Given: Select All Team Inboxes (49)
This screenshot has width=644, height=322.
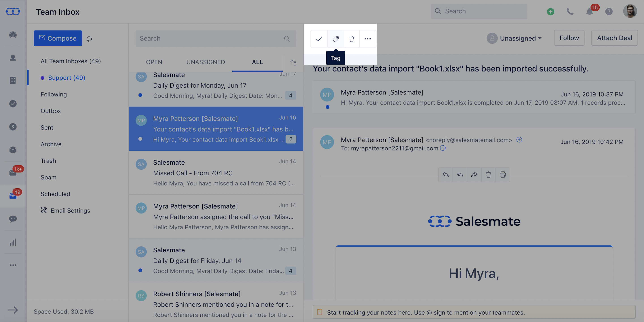Looking at the screenshot, I should 71,61.
